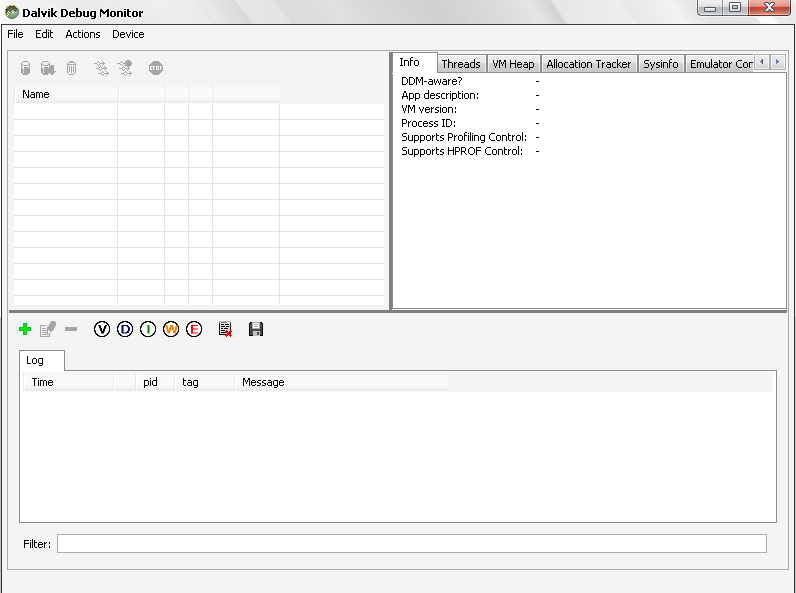Click the Name column header
The width and height of the screenshot is (796, 593).
pyautogui.click(x=66, y=94)
